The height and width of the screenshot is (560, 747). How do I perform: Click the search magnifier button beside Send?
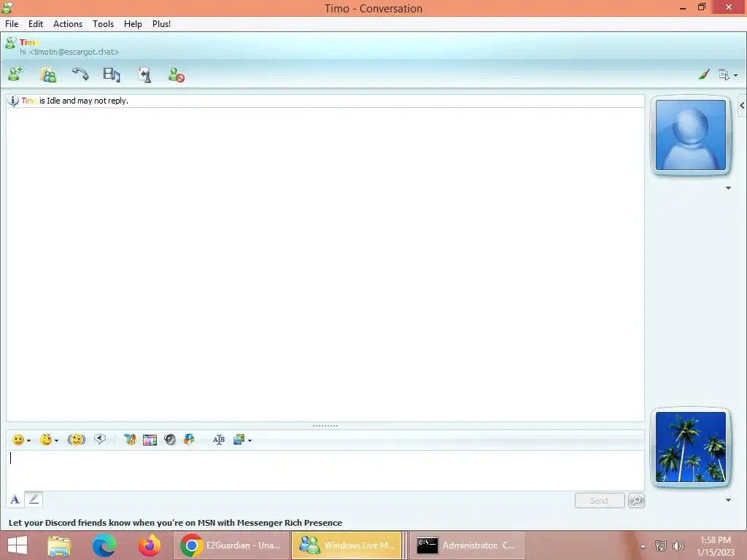(x=636, y=500)
